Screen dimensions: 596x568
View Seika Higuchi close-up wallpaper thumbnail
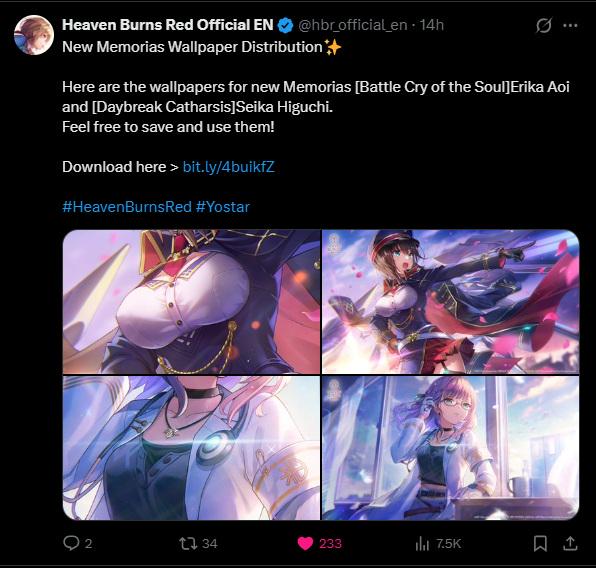coord(192,448)
